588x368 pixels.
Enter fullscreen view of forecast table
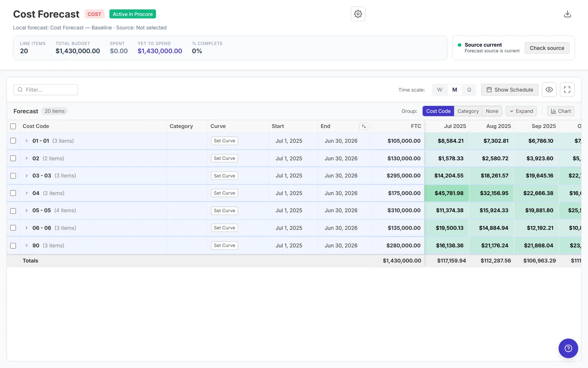pos(567,90)
